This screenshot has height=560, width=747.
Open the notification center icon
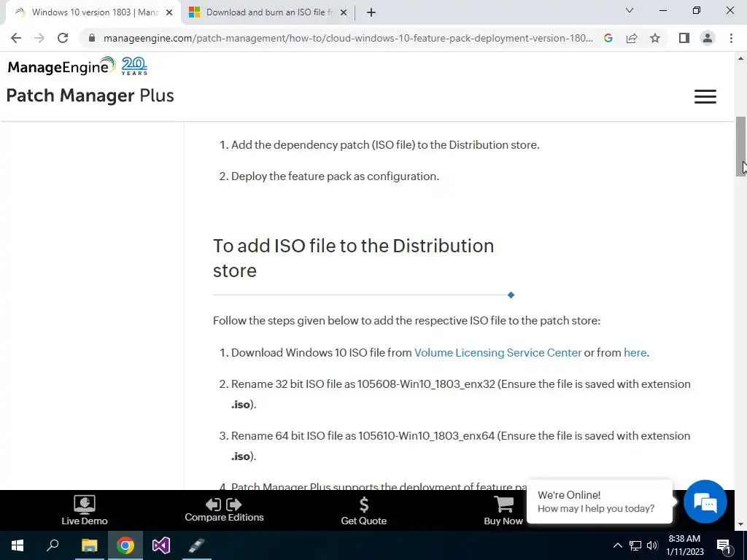click(724, 545)
